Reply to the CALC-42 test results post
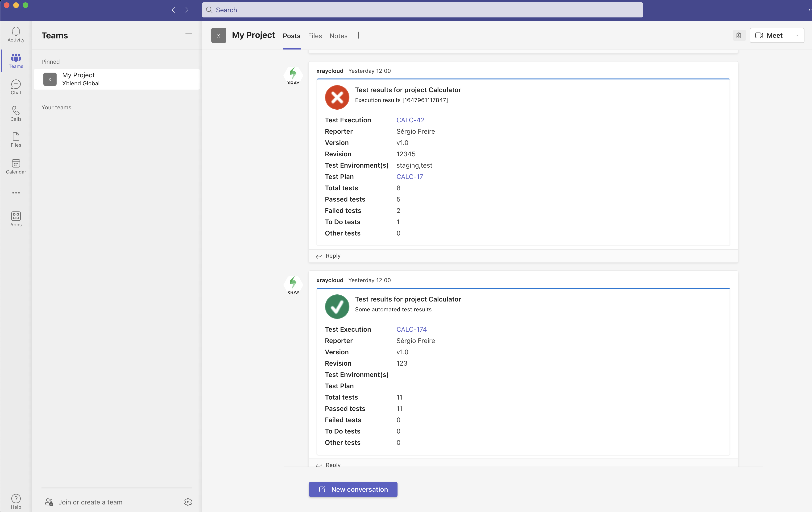The image size is (812, 512). [328, 256]
